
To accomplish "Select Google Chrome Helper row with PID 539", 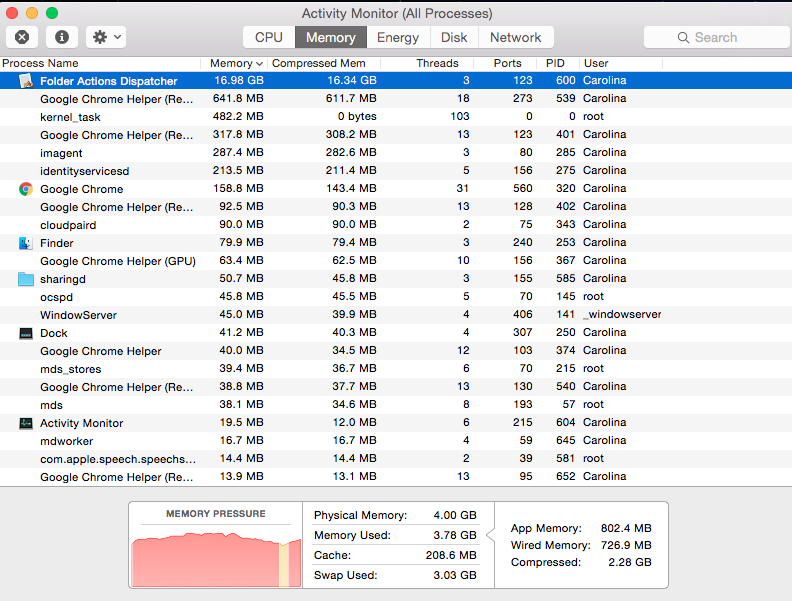I will click(396, 98).
